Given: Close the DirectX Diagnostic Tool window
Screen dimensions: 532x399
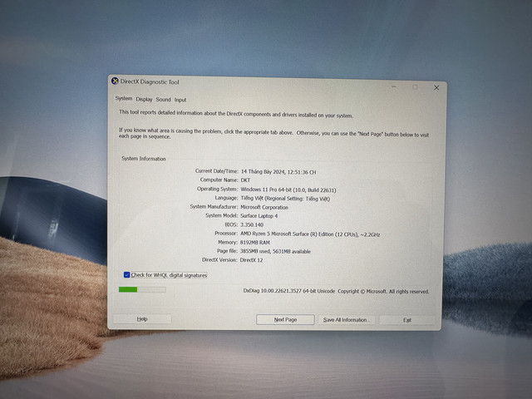Looking at the screenshot, I should [436, 88].
